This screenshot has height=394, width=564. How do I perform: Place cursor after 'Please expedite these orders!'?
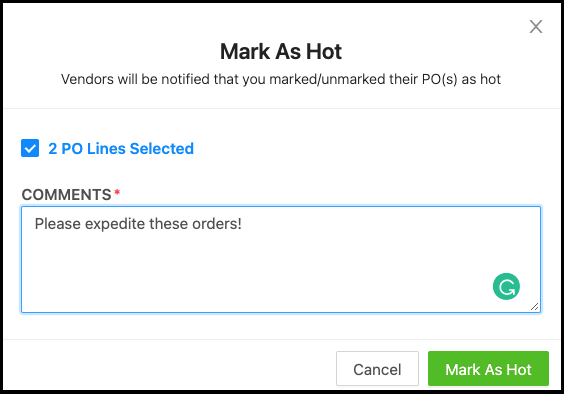click(243, 224)
